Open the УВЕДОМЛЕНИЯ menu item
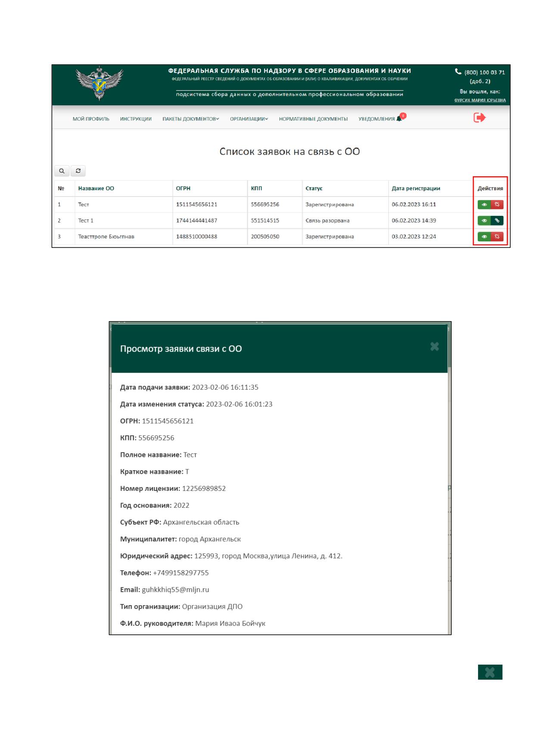Screen dimensions: 534x756 coord(376,119)
